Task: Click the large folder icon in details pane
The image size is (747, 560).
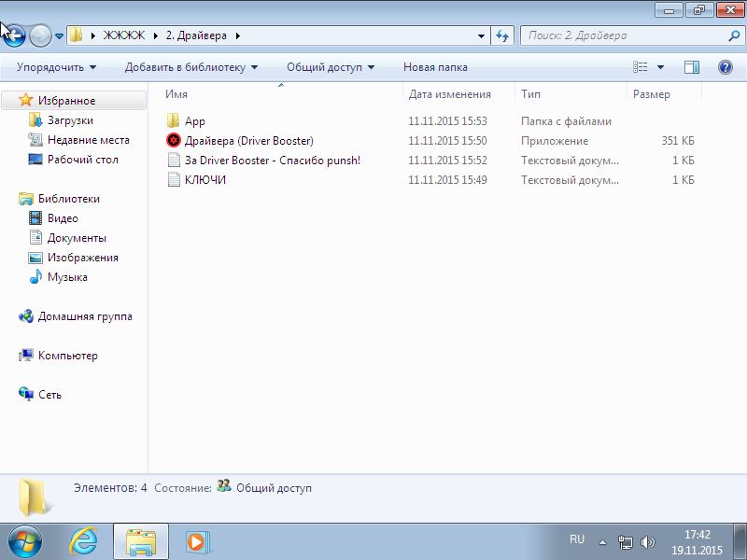Action: click(35, 497)
